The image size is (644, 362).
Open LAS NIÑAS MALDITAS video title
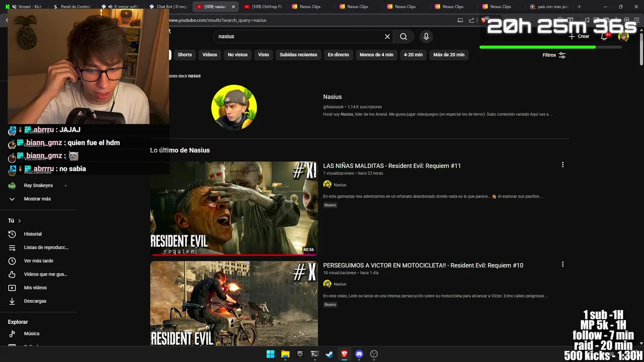point(392,165)
